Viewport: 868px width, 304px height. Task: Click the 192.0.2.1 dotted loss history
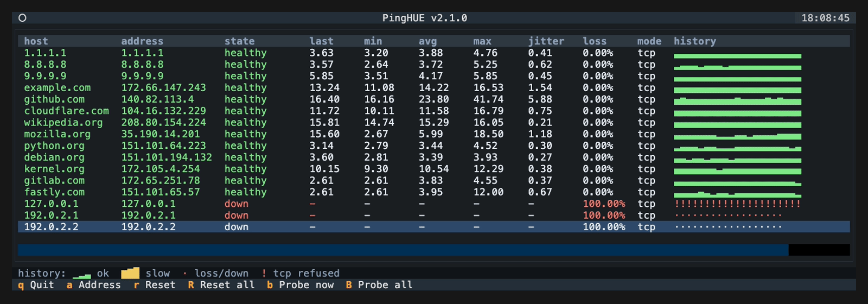[728, 215]
